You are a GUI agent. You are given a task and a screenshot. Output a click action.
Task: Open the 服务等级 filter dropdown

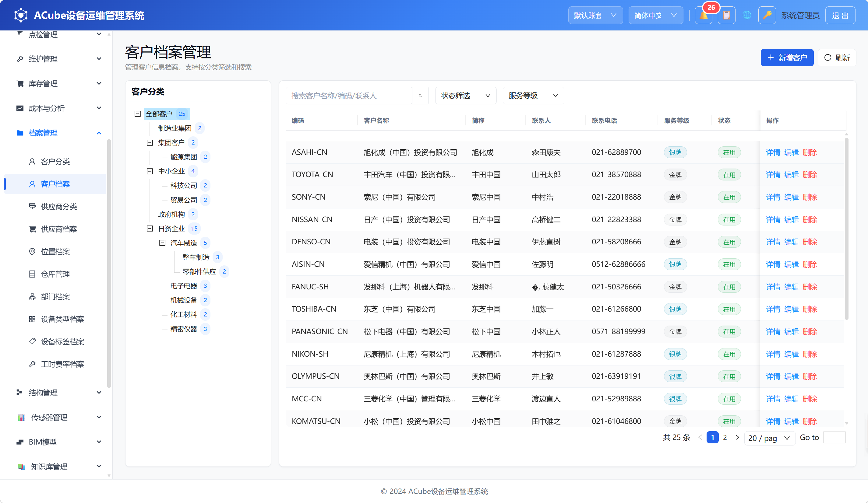533,96
